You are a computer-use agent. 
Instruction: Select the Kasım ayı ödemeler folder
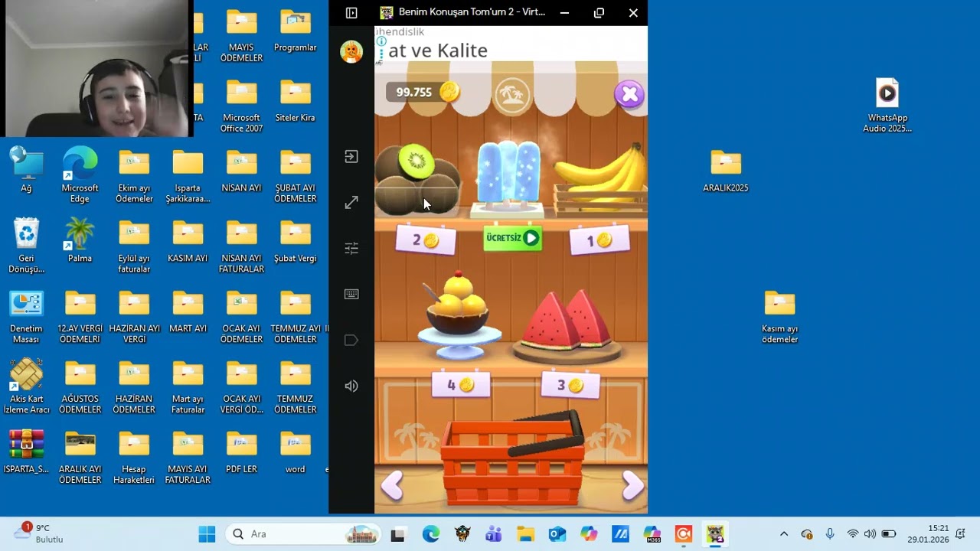[x=780, y=317]
